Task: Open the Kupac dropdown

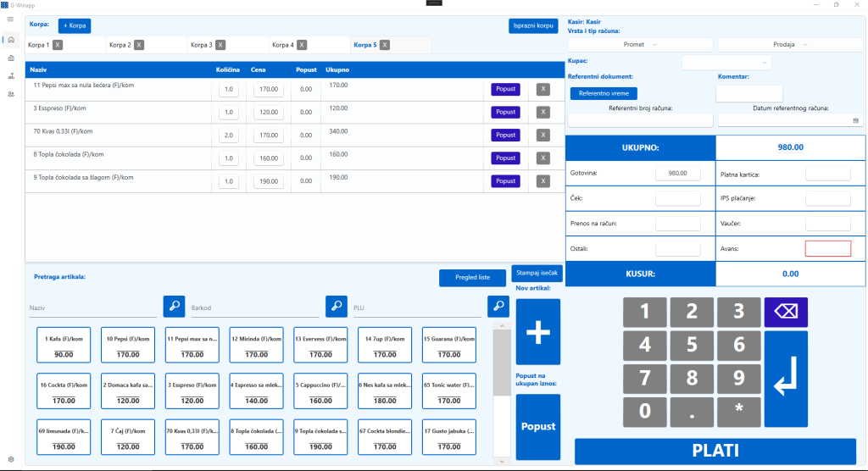Action: [x=726, y=63]
